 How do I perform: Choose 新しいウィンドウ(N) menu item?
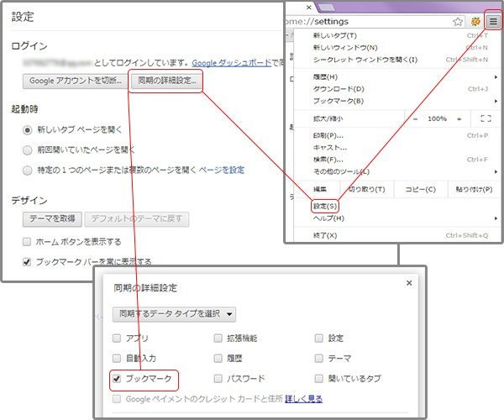click(397, 48)
